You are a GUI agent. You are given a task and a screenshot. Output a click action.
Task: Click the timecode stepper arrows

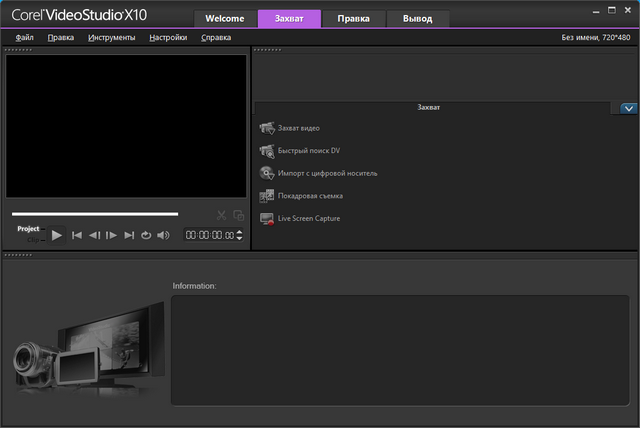click(239, 236)
